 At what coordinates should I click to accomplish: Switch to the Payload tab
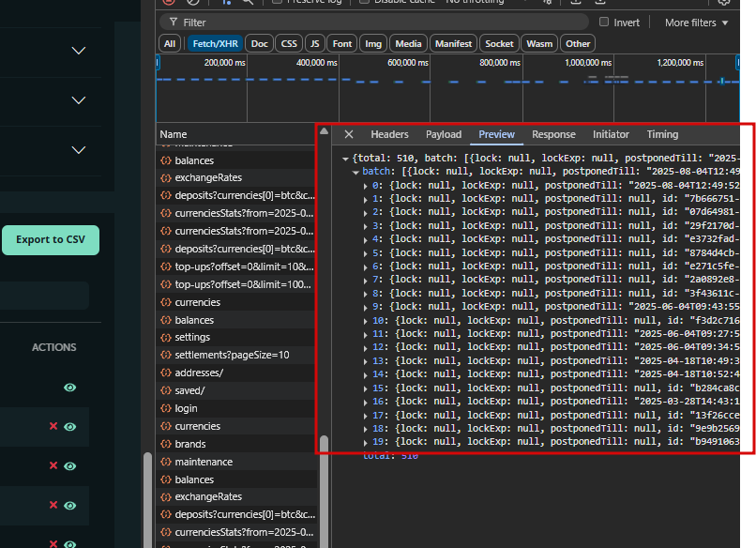(x=444, y=134)
